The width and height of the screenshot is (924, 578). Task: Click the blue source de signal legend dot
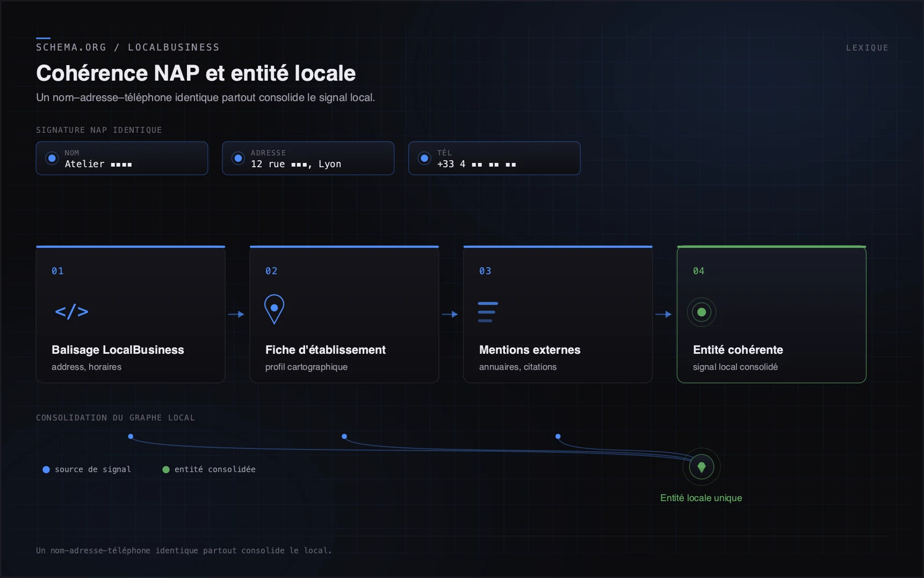pos(46,469)
